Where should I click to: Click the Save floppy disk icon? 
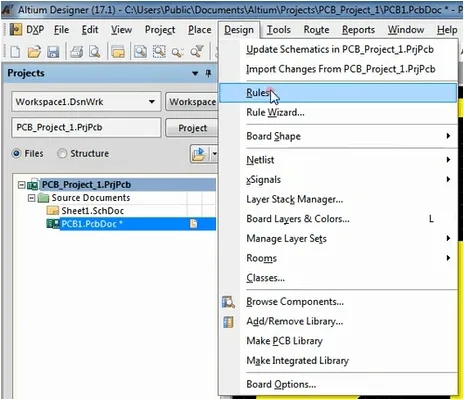53,52
